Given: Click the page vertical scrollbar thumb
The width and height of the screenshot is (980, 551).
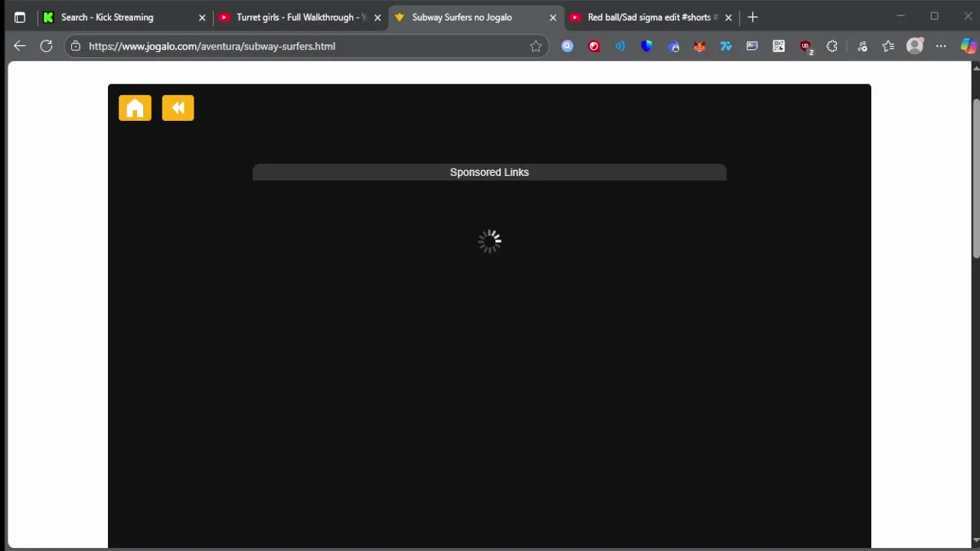Looking at the screenshot, I should point(975,178).
